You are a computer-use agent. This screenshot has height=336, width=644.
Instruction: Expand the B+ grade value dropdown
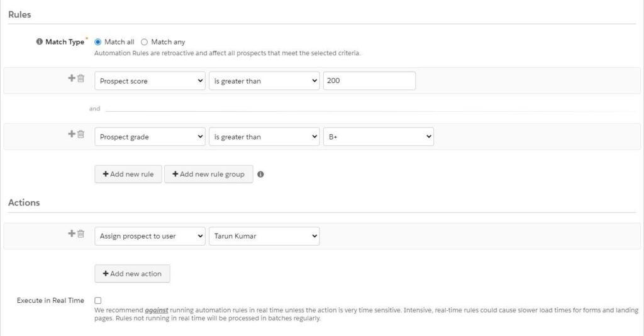pos(378,137)
